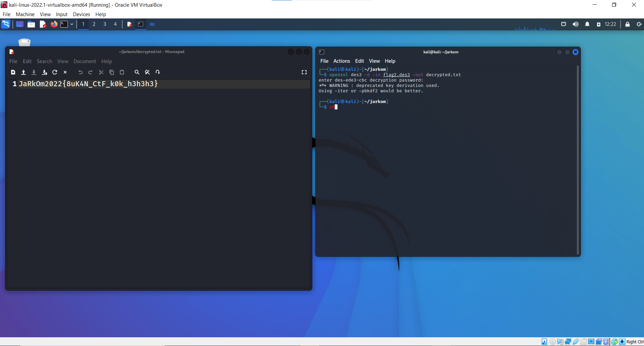The image size is (644, 346).
Task: Click the JaRkOm2022 flag text line
Action: point(88,84)
